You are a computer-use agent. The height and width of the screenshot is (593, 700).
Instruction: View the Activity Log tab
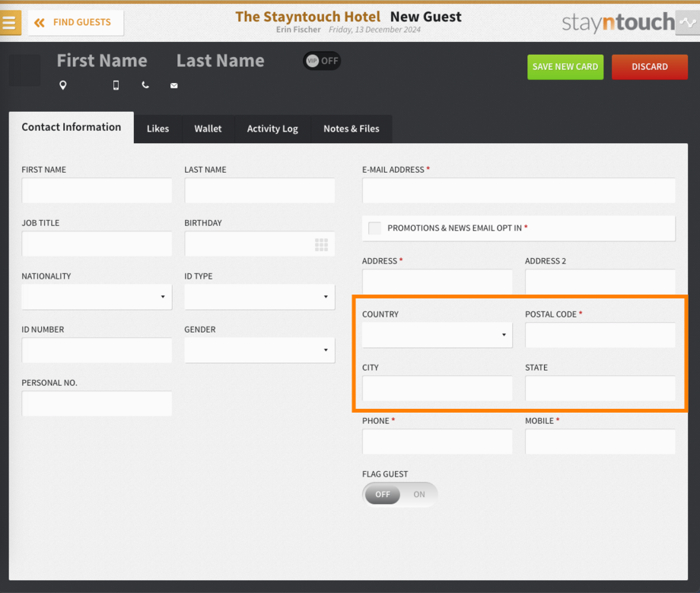coord(272,129)
